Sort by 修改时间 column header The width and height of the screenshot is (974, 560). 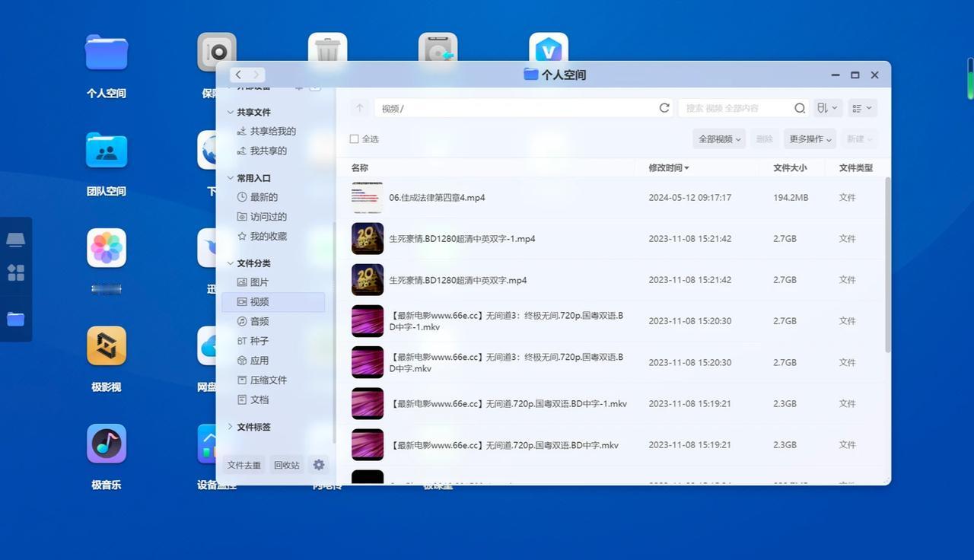668,167
